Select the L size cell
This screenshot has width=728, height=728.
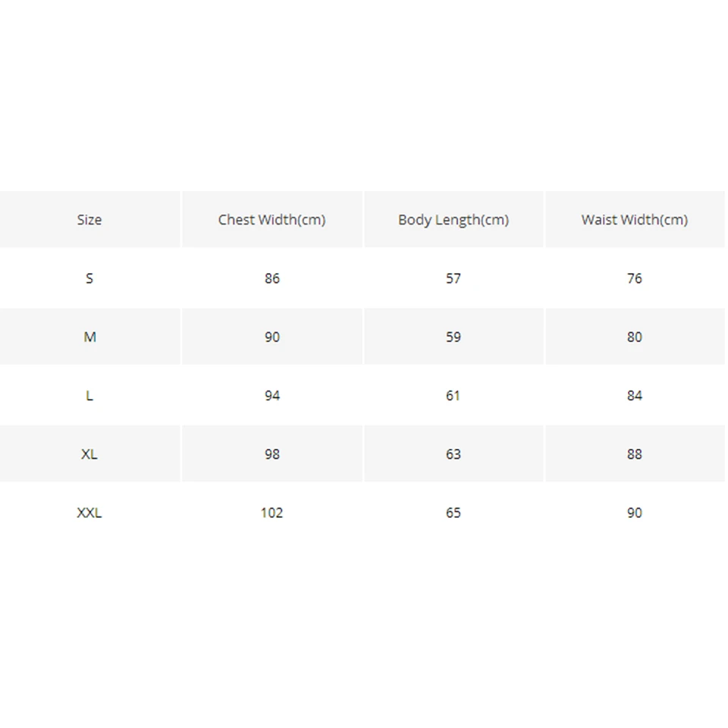89,396
